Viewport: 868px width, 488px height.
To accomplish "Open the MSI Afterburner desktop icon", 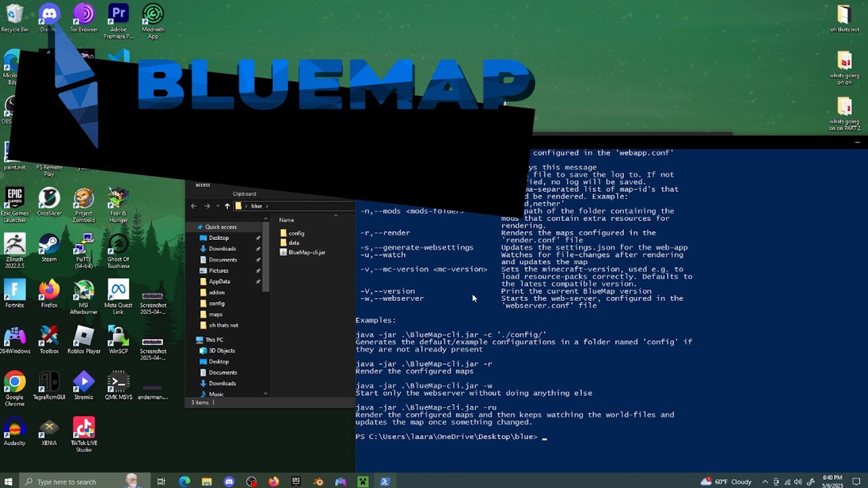I will pyautogui.click(x=84, y=297).
